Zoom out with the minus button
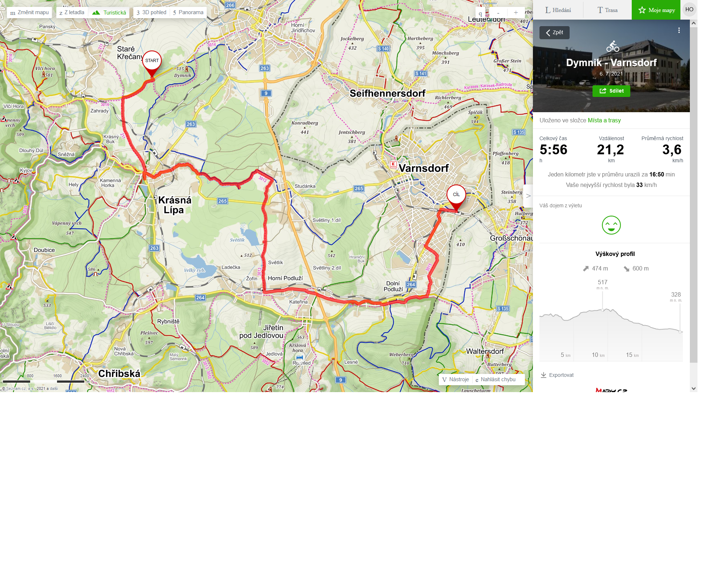728x562 pixels. (498, 13)
